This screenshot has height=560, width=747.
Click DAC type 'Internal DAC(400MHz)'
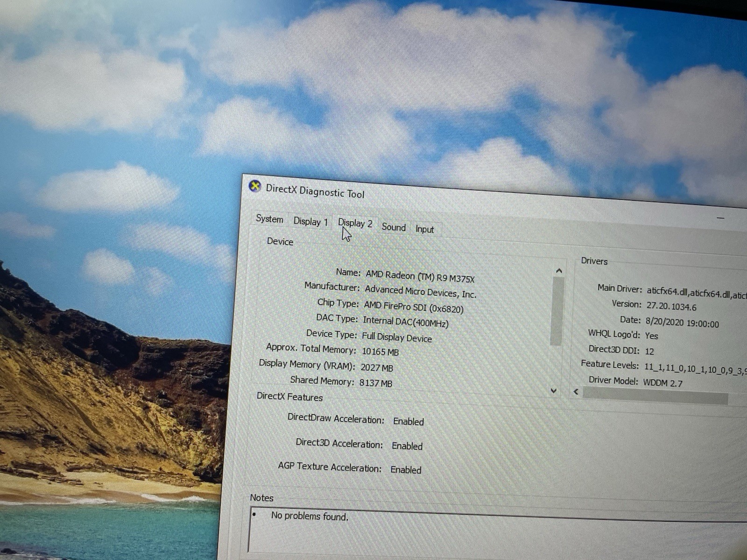[x=406, y=322]
